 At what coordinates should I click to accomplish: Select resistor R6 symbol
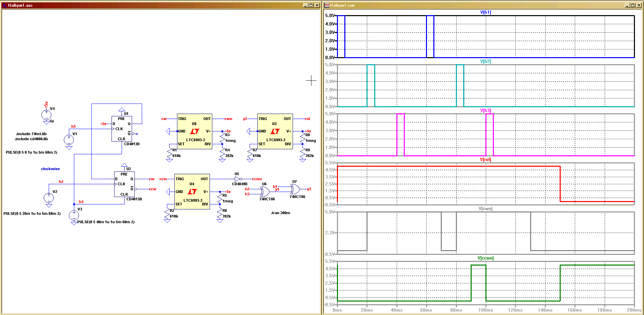coord(220,214)
